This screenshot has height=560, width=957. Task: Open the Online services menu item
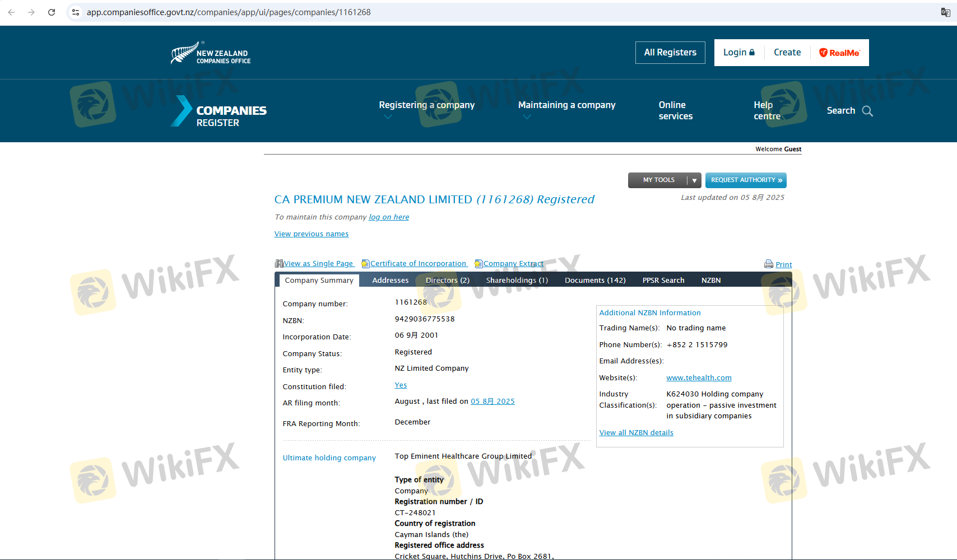pyautogui.click(x=676, y=111)
